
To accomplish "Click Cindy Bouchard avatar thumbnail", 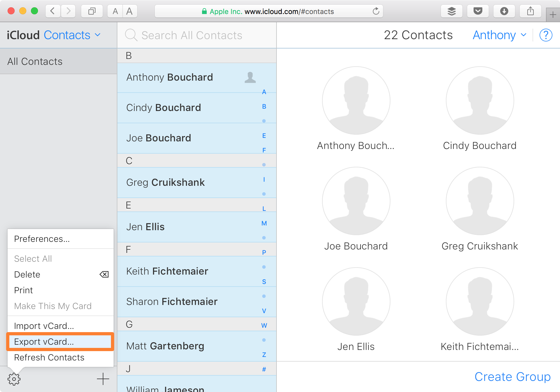I will [480, 100].
